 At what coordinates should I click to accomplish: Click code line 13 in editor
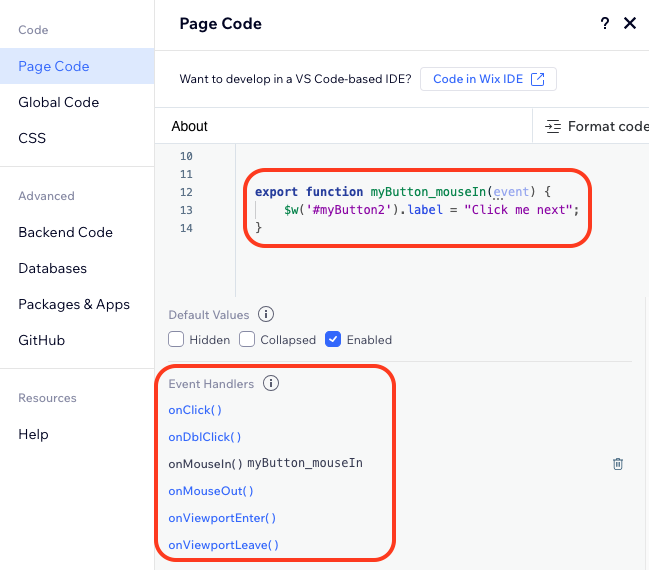431,210
